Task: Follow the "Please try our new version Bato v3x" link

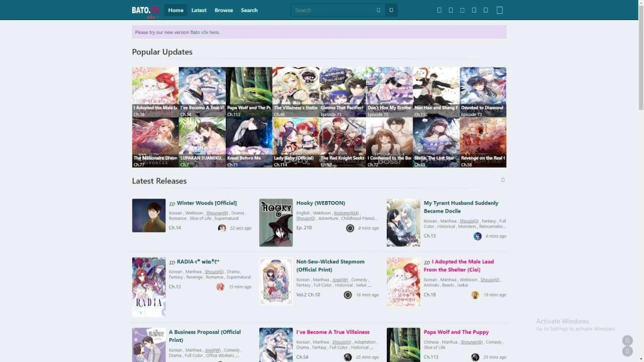Action: pos(177,32)
